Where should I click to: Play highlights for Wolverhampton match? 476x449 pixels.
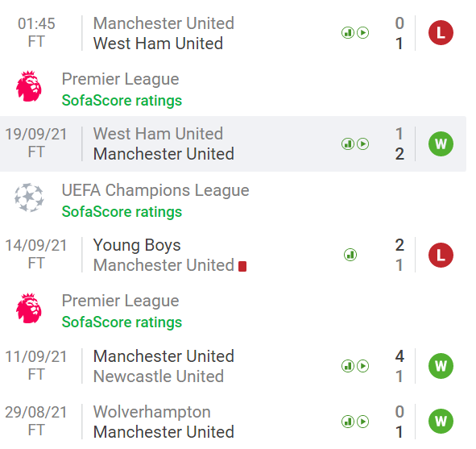coord(362,422)
